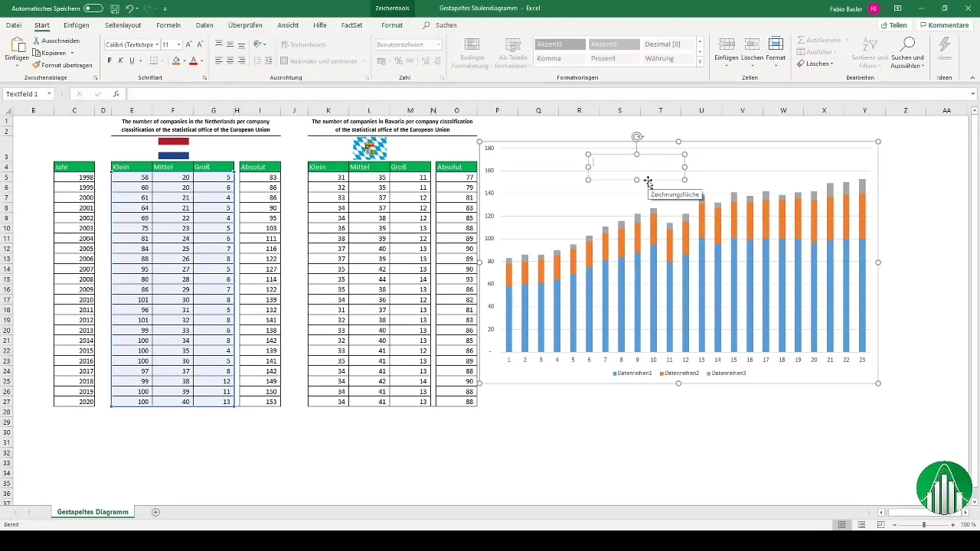Add a new sheet with plus icon
The image size is (980, 551).
point(155,512)
